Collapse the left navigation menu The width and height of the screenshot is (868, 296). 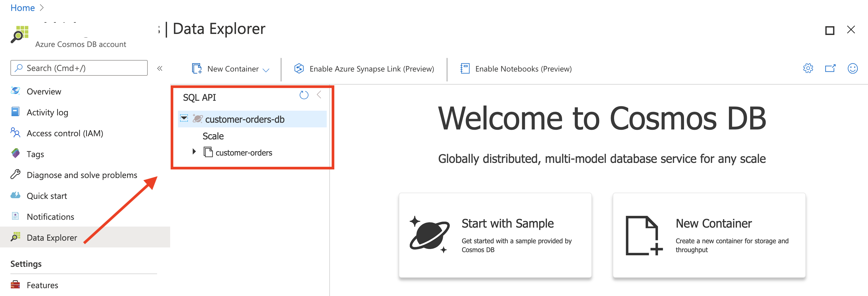160,68
